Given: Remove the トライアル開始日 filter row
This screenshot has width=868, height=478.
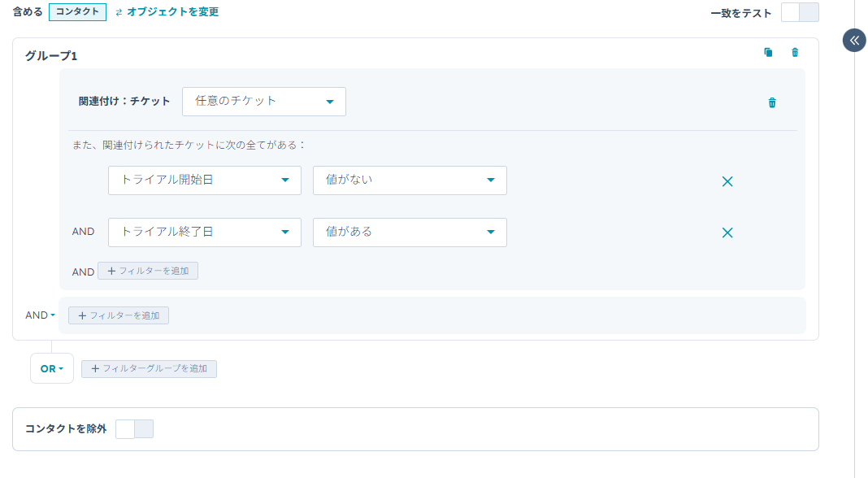Looking at the screenshot, I should [x=727, y=181].
